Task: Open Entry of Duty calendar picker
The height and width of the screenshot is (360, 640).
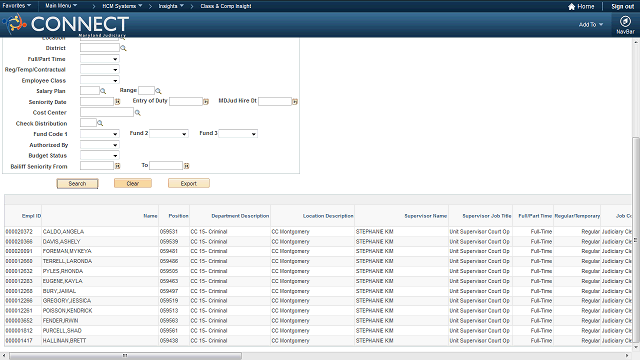Action: click(206, 102)
